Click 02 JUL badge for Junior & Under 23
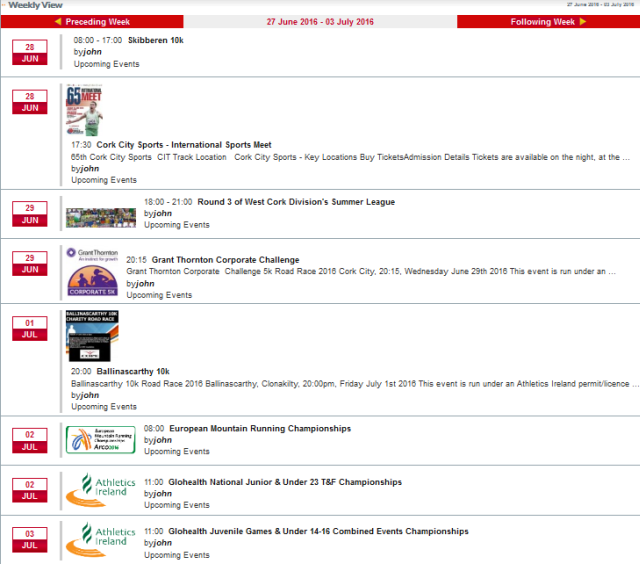Screen dimensions: 640x564 (30, 490)
